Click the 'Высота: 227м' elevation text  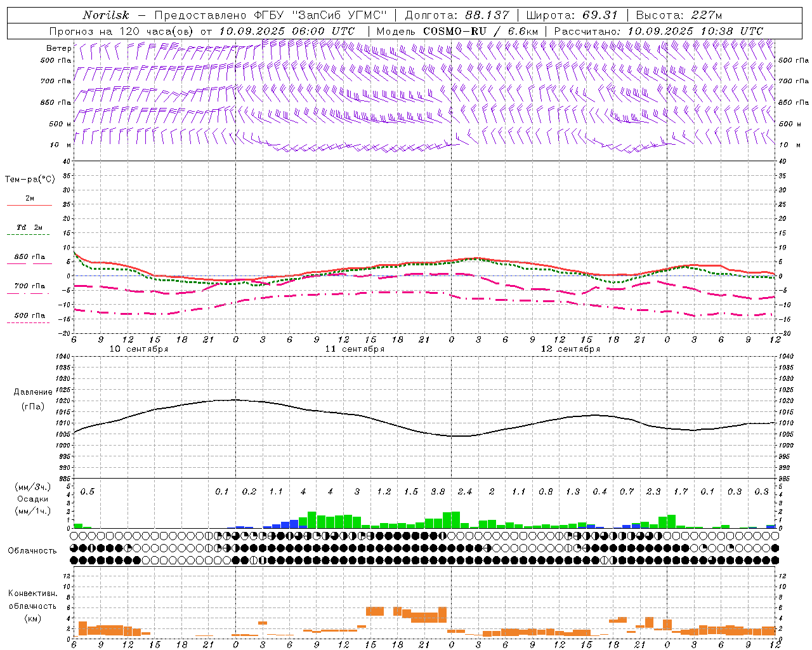click(679, 15)
